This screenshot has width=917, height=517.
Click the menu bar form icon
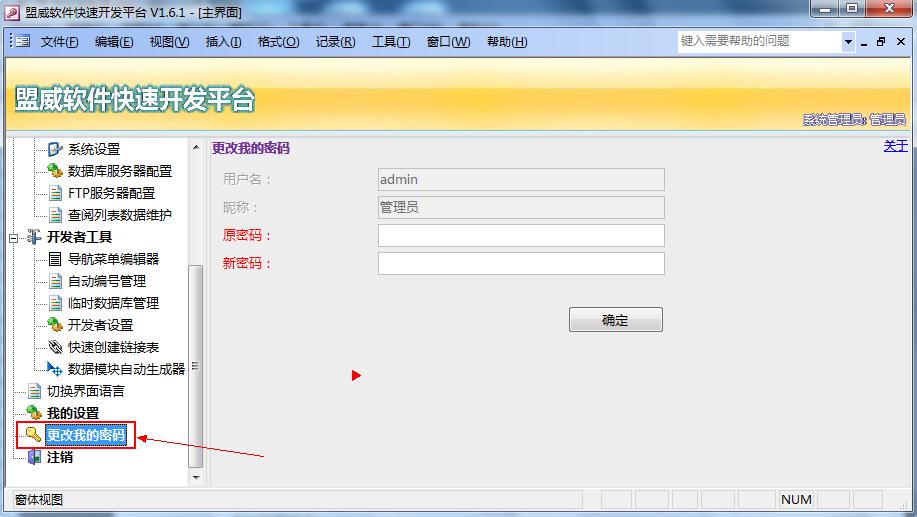(x=22, y=41)
